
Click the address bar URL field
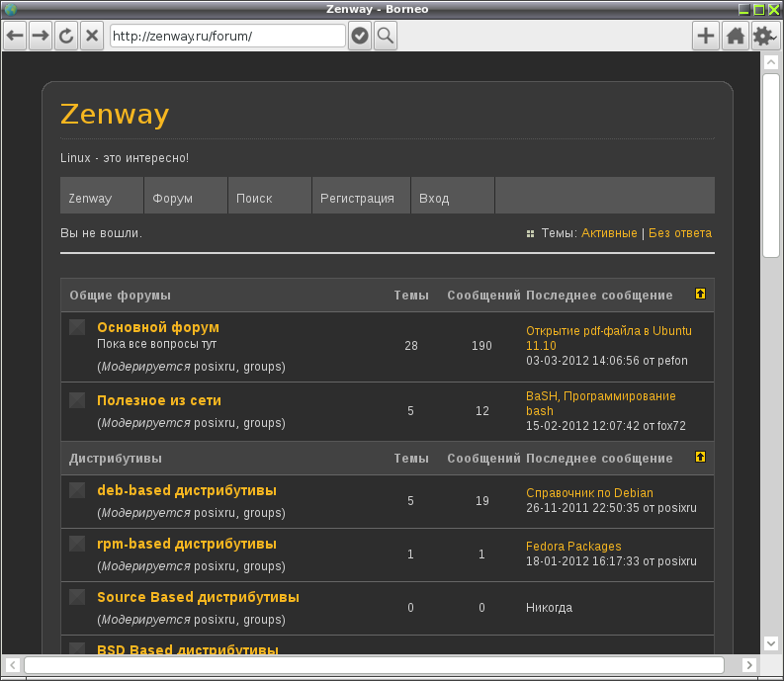[x=227, y=36]
